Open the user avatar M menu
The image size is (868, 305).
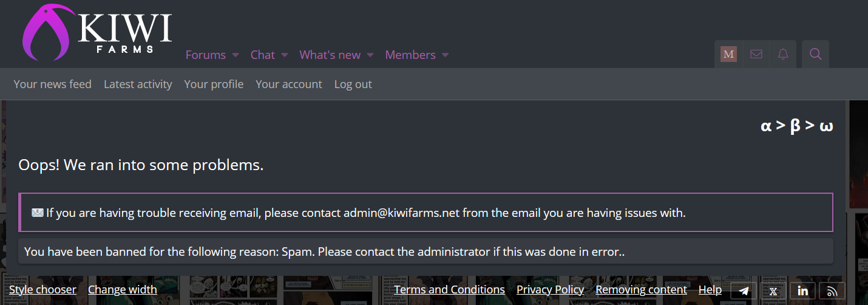pyautogui.click(x=728, y=55)
